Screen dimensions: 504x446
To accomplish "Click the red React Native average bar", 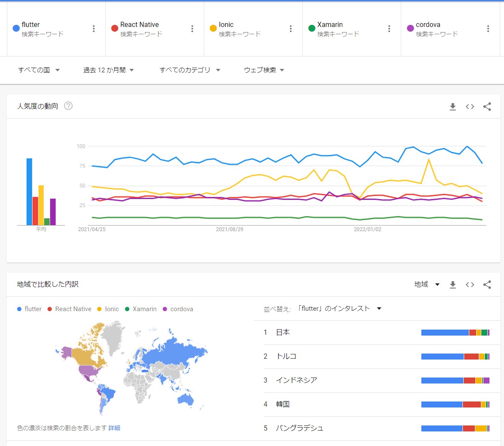I will 36,211.
